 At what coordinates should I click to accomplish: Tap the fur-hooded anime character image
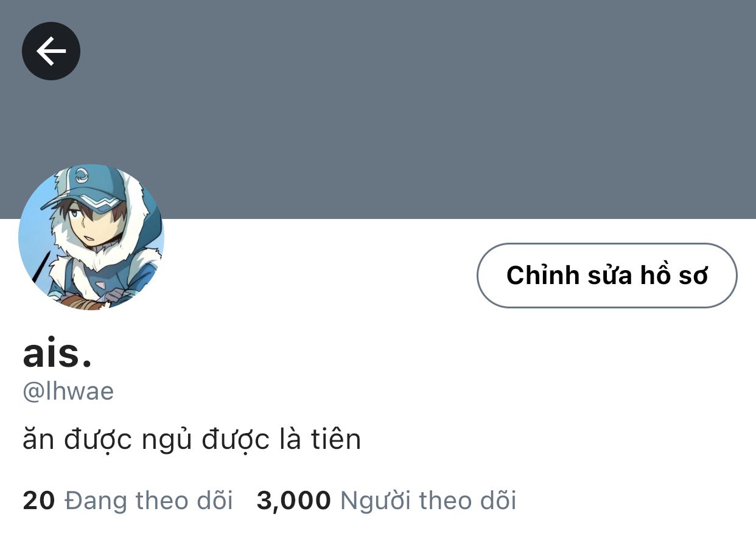91,237
